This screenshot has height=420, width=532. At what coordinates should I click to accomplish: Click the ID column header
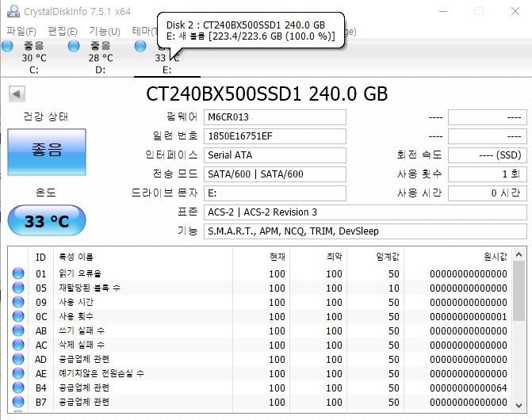click(x=40, y=257)
